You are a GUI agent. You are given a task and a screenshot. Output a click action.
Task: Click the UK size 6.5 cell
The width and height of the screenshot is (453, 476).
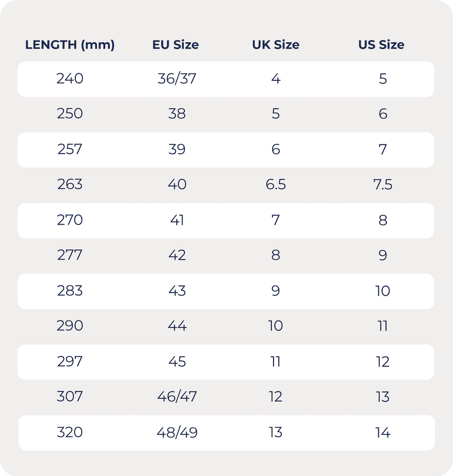click(x=275, y=185)
